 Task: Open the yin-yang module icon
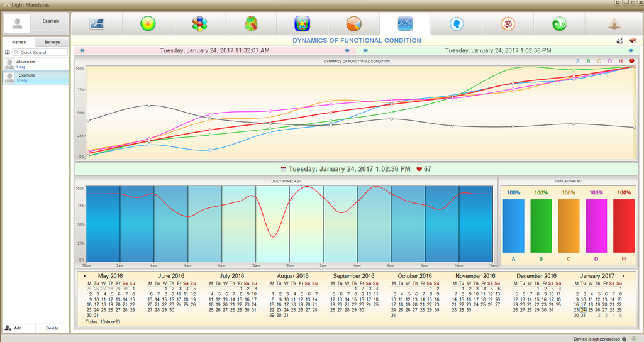coord(559,24)
